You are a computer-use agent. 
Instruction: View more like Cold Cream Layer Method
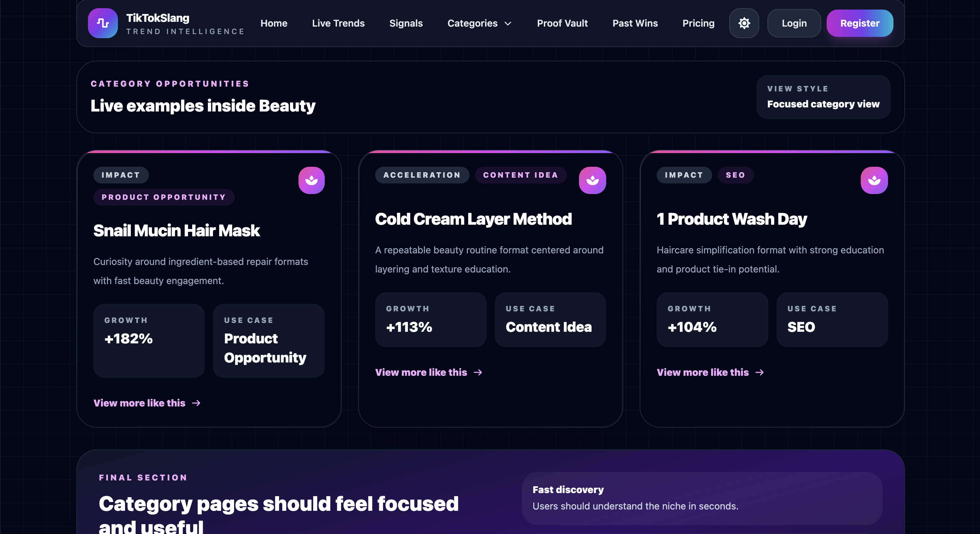[421, 372]
